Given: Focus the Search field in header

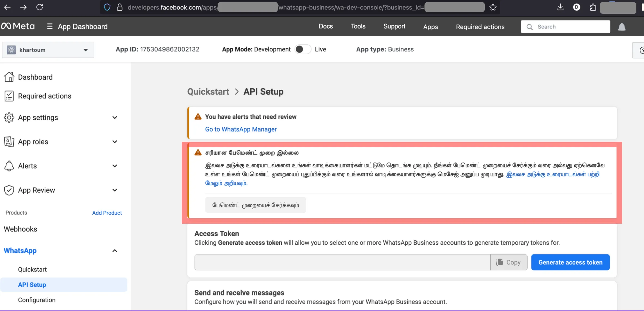Looking at the screenshot, I should [565, 27].
